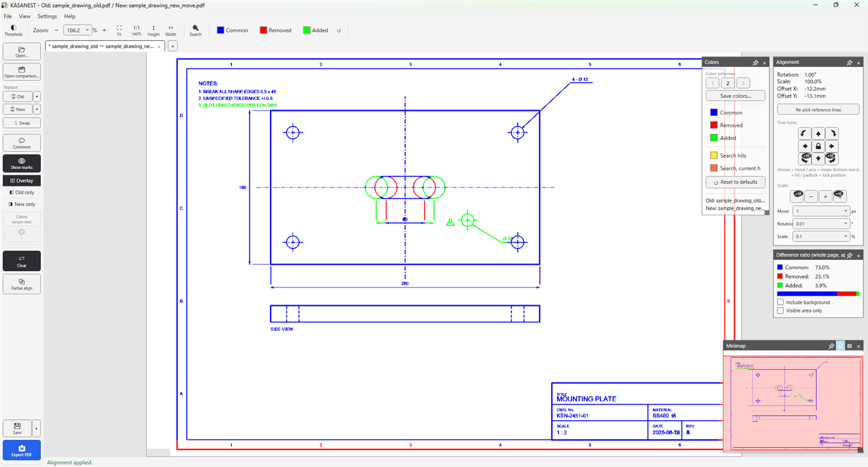
Task: Toggle the highlighted circle icon in Minimap header
Action: pyautogui.click(x=840, y=346)
